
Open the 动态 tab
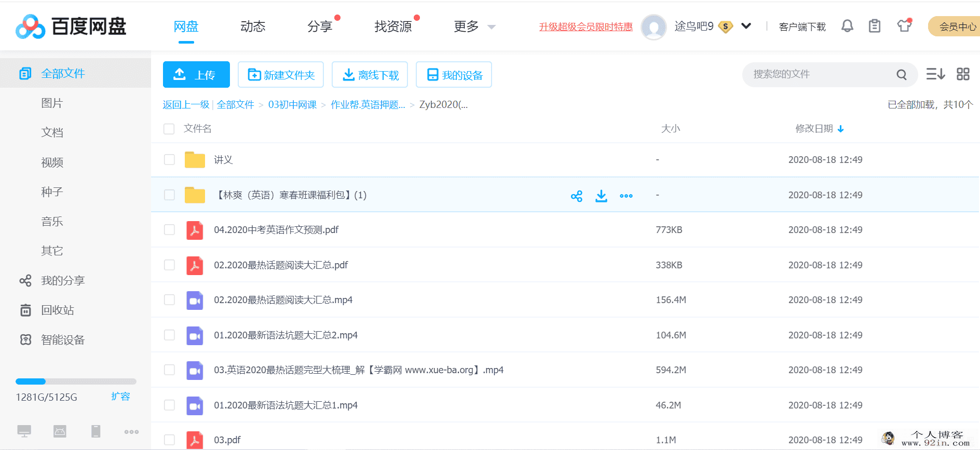[253, 26]
